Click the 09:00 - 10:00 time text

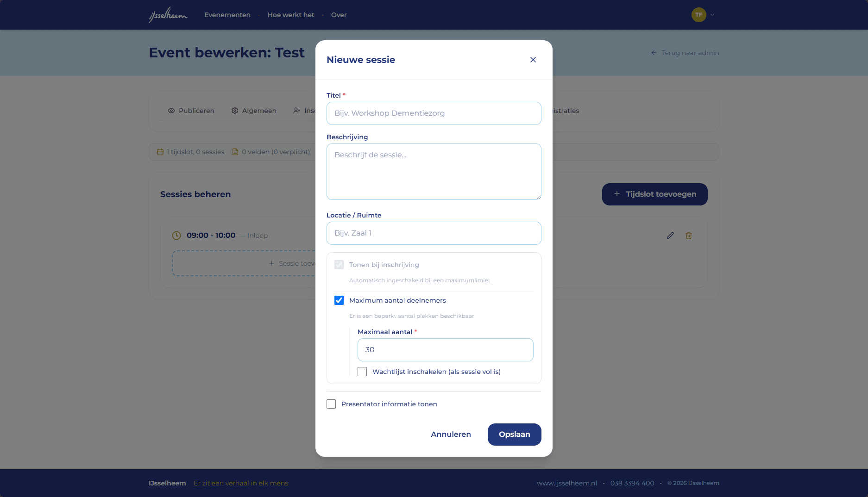click(x=211, y=236)
